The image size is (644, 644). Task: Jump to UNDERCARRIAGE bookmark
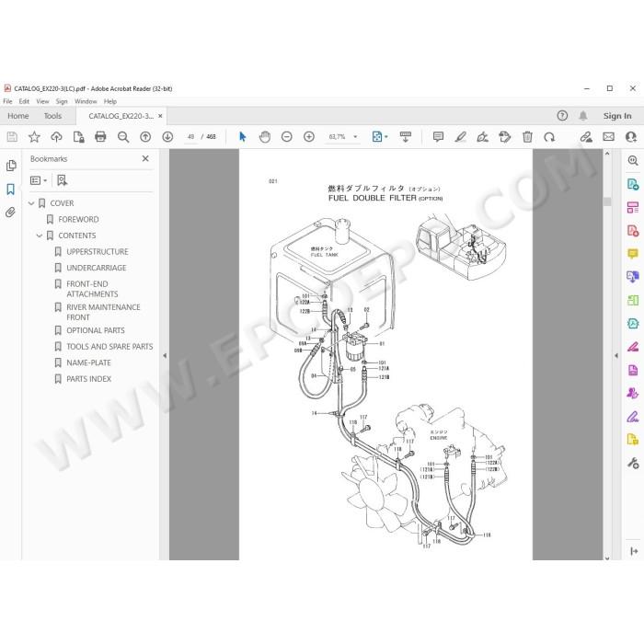tap(97, 268)
